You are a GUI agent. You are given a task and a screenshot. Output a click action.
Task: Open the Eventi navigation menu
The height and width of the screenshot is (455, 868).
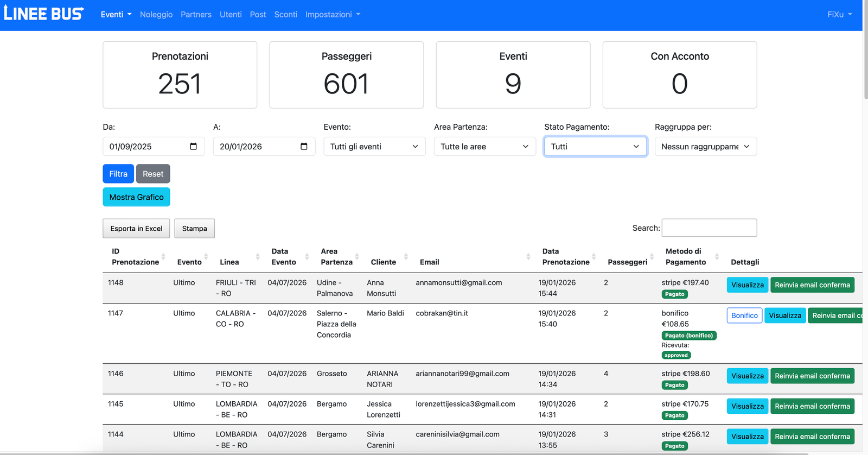pos(116,15)
